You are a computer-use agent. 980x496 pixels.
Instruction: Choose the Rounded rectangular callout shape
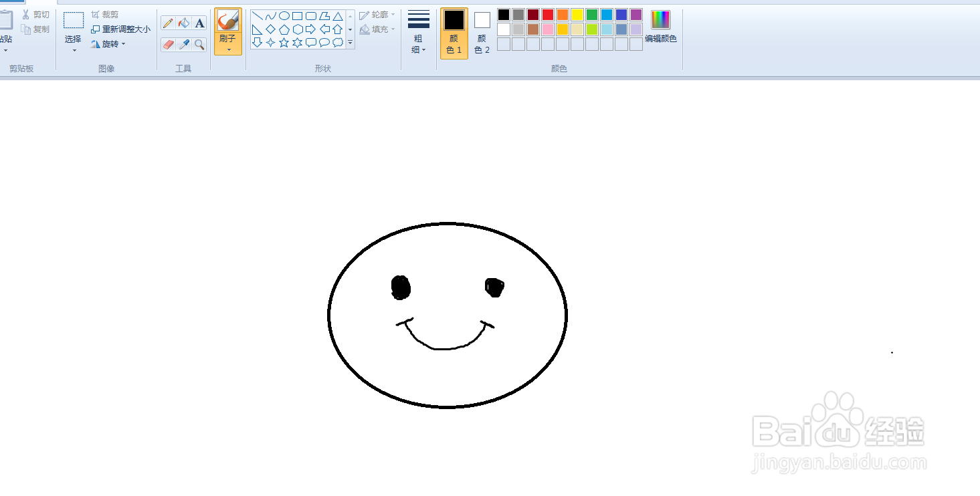pos(311,43)
